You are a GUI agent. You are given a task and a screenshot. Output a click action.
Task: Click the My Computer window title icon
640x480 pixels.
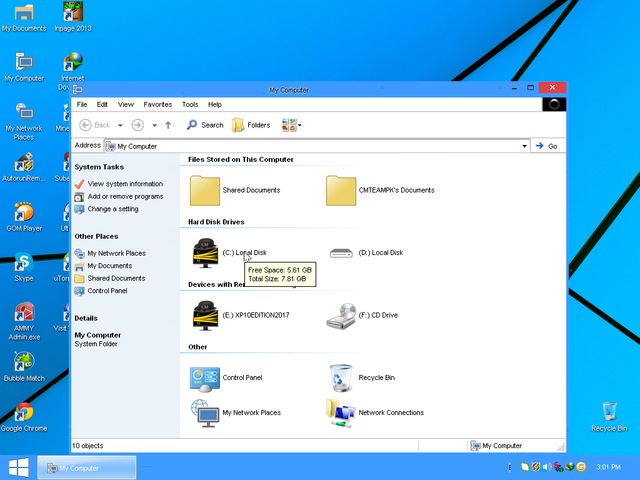(x=78, y=90)
